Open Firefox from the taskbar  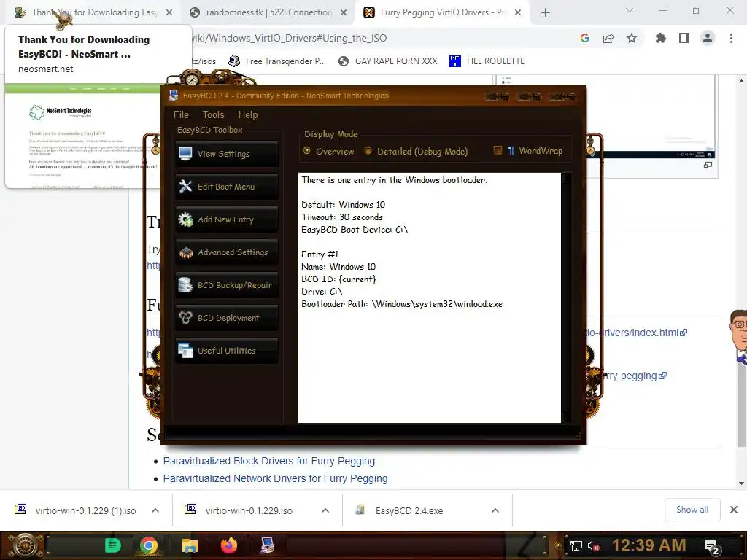point(228,545)
